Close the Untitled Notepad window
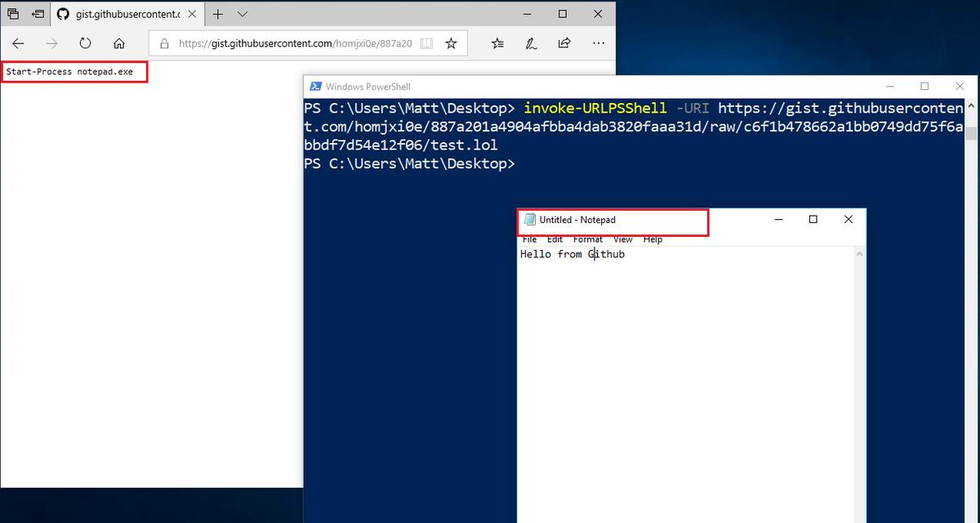This screenshot has width=980, height=523. pos(849,220)
